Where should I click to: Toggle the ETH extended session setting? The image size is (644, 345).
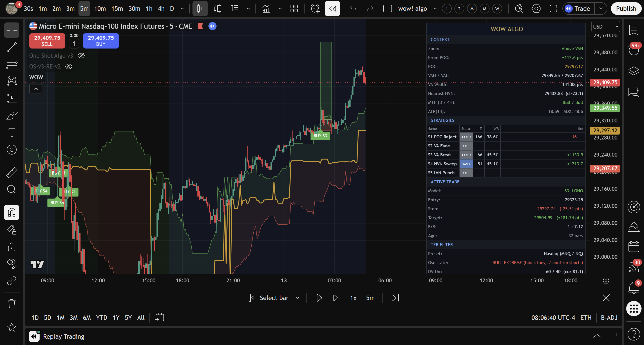coord(586,318)
